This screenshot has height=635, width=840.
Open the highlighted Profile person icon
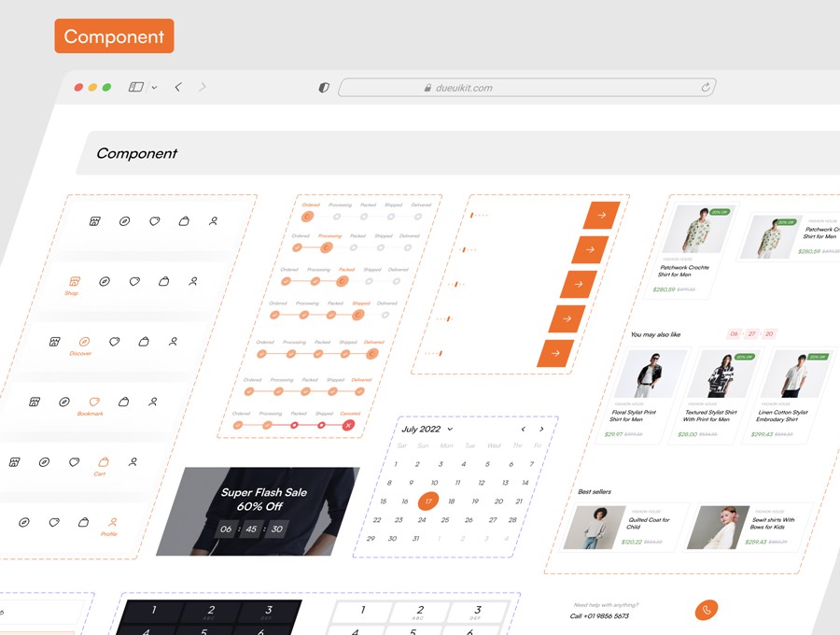click(x=112, y=522)
